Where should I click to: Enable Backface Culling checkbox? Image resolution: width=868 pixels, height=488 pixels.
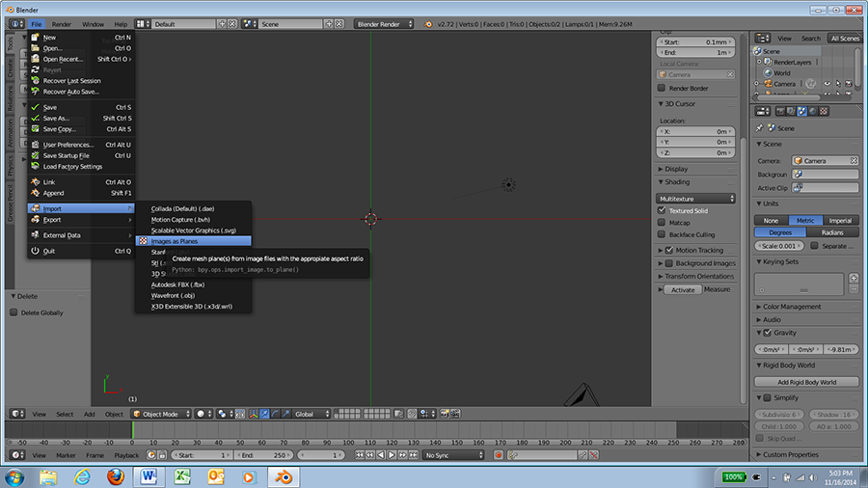(x=662, y=234)
